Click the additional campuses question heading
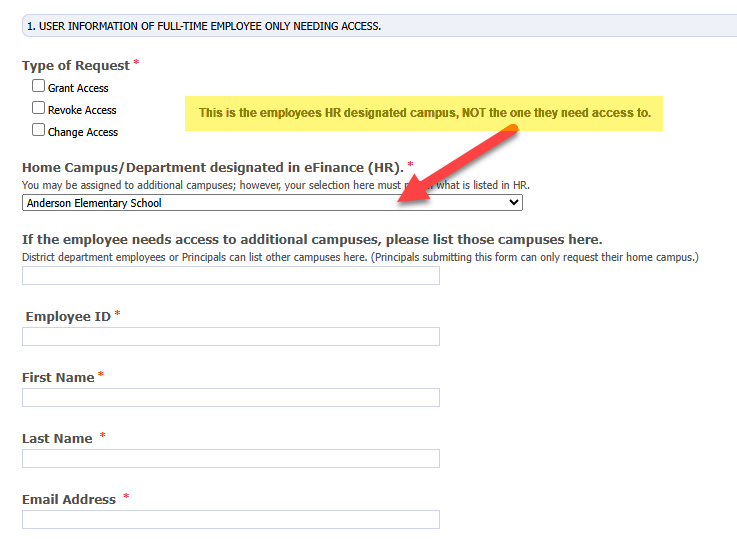 (x=312, y=240)
